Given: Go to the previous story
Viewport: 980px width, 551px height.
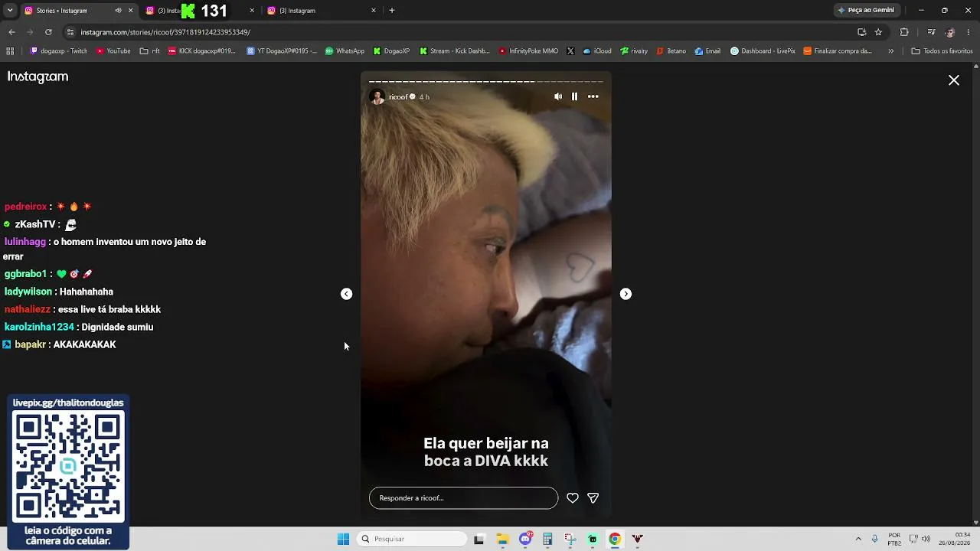Looking at the screenshot, I should (347, 294).
